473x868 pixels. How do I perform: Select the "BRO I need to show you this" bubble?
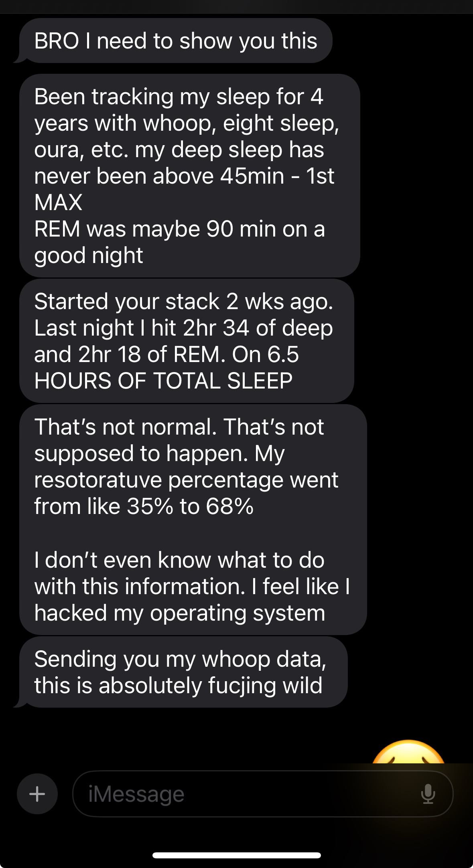(x=176, y=41)
